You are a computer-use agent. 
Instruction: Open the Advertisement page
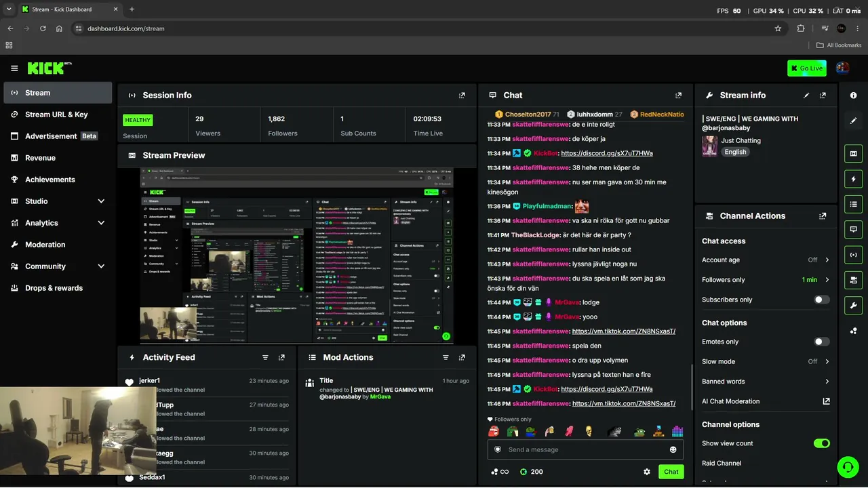(x=58, y=136)
